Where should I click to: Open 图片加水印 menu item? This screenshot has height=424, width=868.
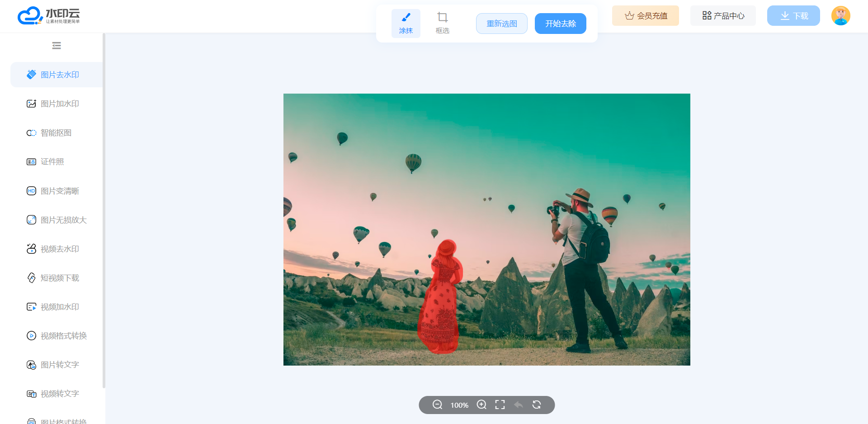[x=57, y=104]
